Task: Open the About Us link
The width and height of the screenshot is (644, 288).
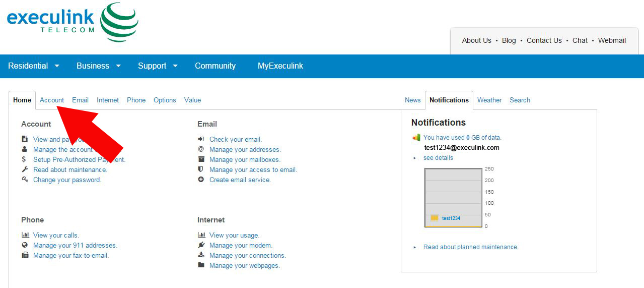Action: pyautogui.click(x=476, y=40)
